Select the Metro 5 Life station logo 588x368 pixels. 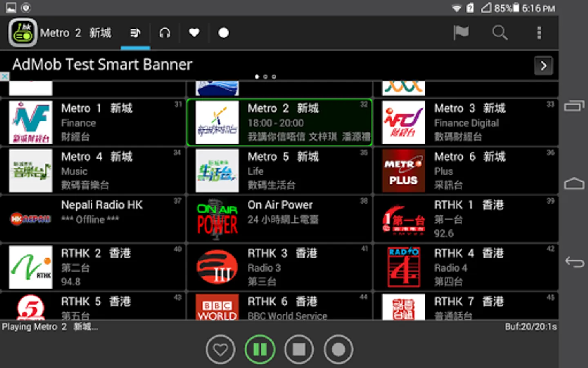click(x=217, y=171)
